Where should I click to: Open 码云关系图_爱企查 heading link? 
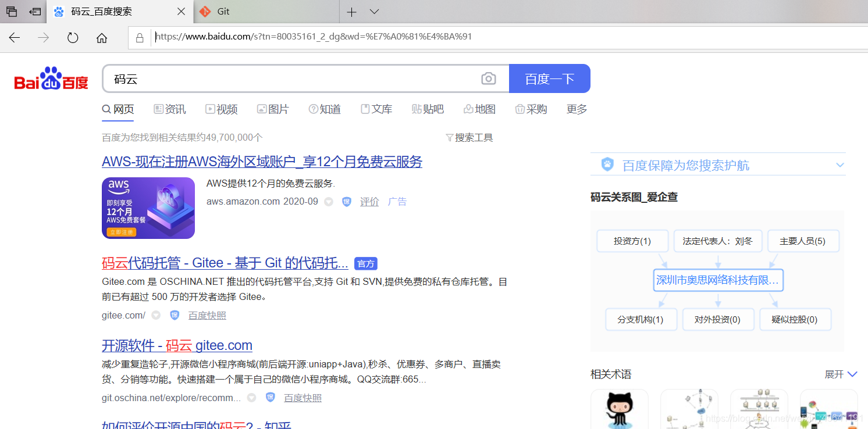tap(634, 198)
